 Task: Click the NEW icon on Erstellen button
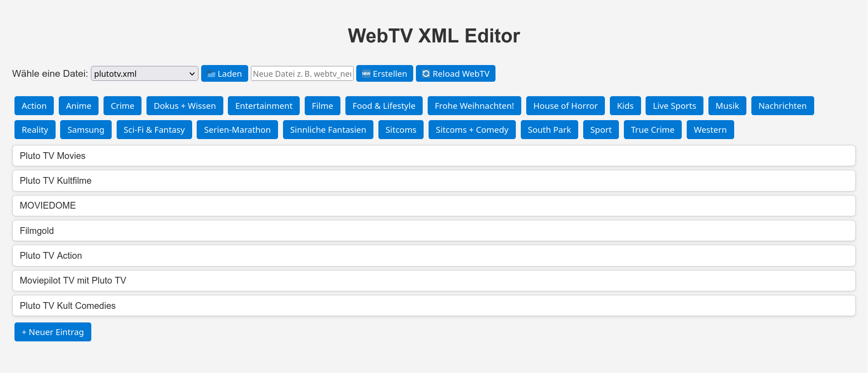pos(366,74)
